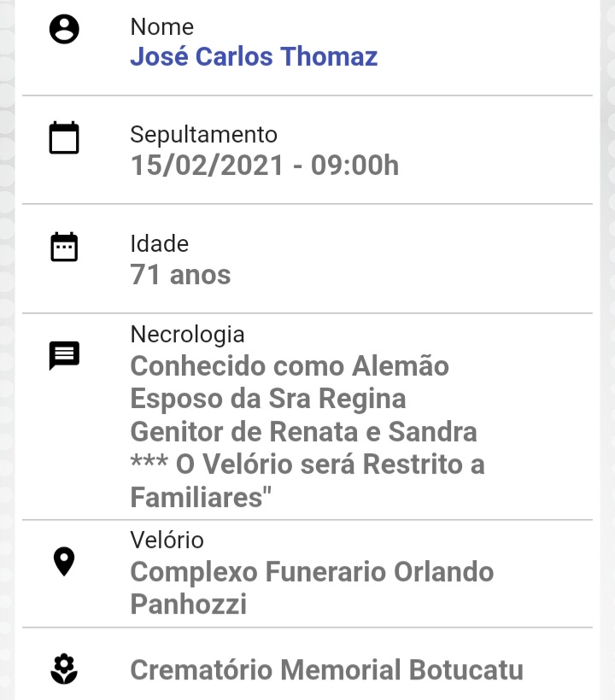
Task: Click the Nome label
Action: 161,26
